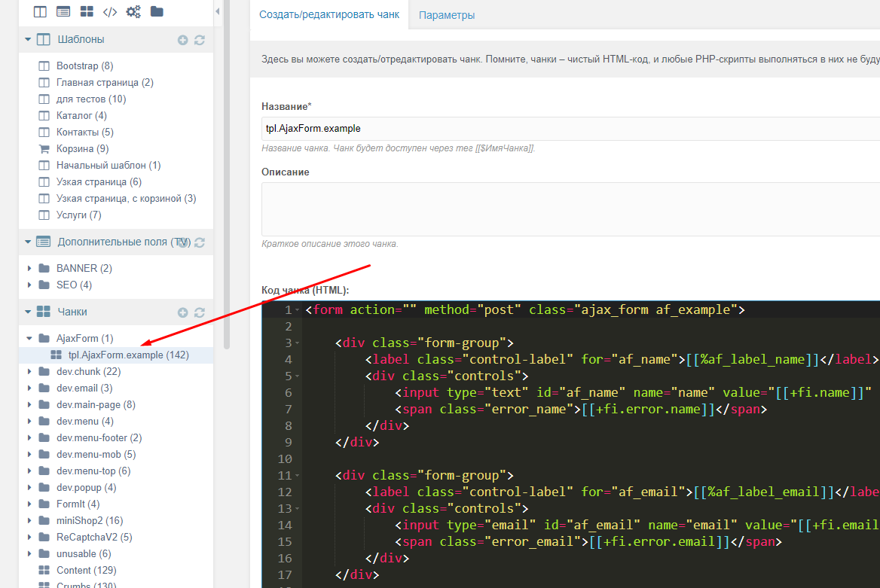Viewport: 880px width, 588px height.
Task: Open the template variables icon in top toolbar
Action: (63, 12)
